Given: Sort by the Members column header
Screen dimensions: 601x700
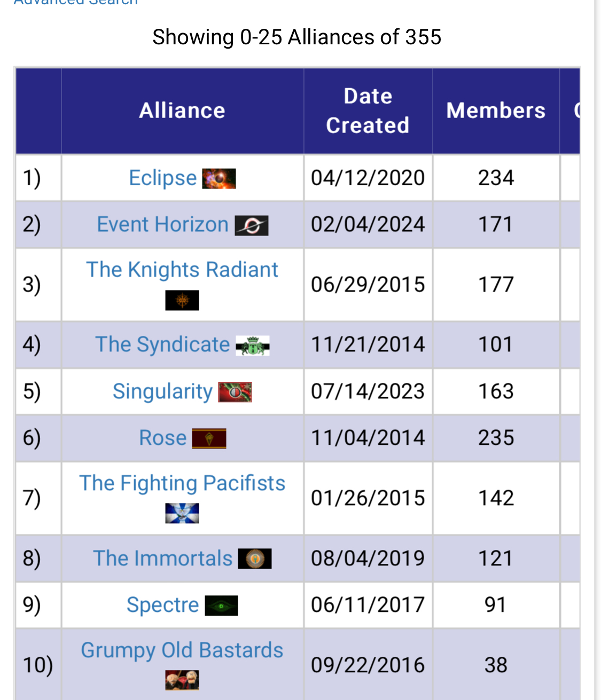Looking at the screenshot, I should point(496,111).
